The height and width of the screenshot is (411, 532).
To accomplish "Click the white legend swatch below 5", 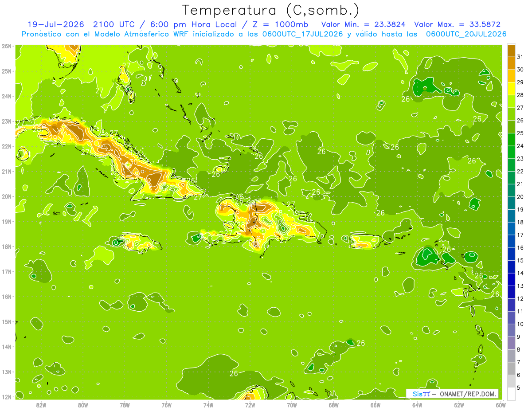I will pos(511,394).
